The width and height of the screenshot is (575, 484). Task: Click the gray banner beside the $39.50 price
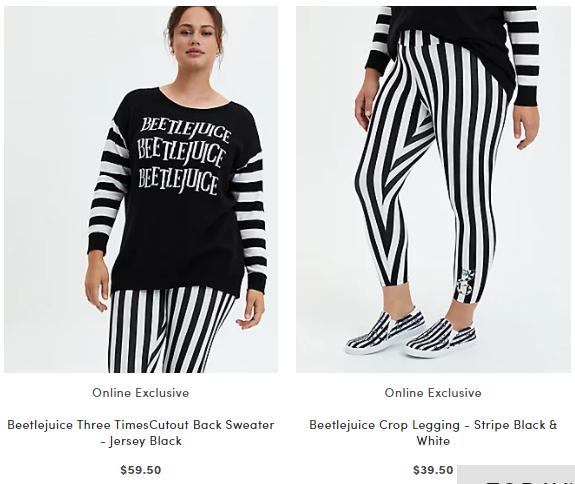516,474
